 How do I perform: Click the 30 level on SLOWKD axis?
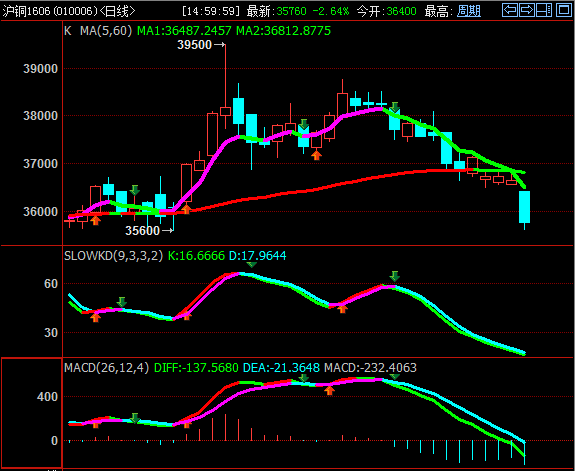point(51,333)
